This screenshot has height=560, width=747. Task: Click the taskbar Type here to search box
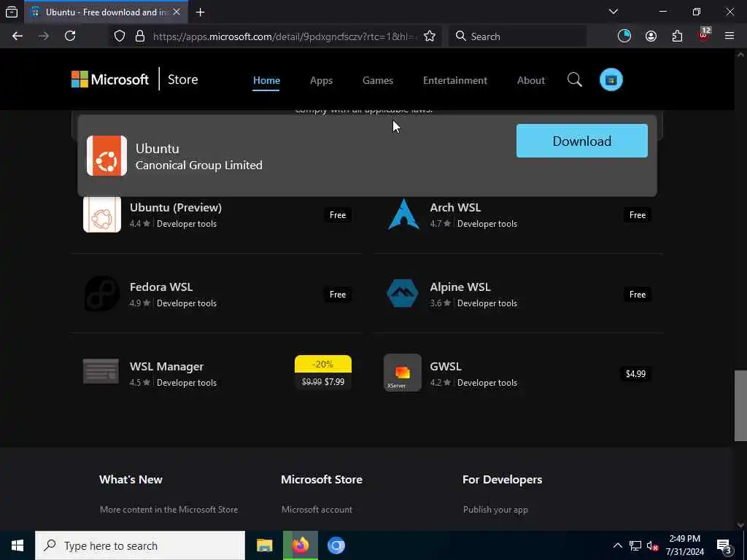(x=140, y=545)
